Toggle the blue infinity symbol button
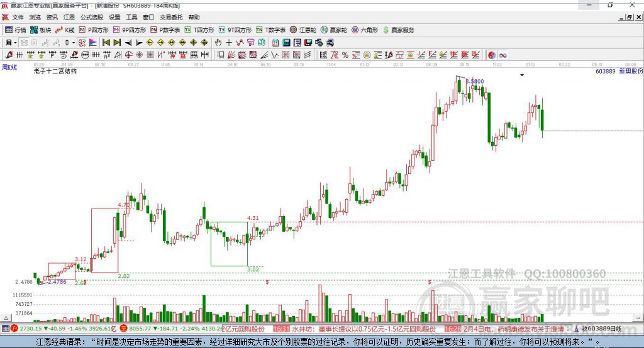The height and width of the screenshot is (348, 644). click(x=502, y=55)
